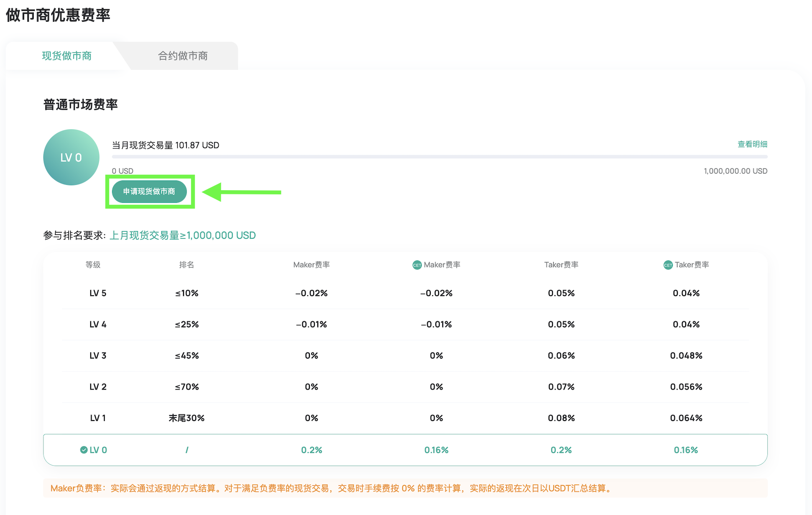Screen dimensions: 812x515
Task: Click LV 3 Taker费率 value 0.06%
Action: click(x=561, y=356)
